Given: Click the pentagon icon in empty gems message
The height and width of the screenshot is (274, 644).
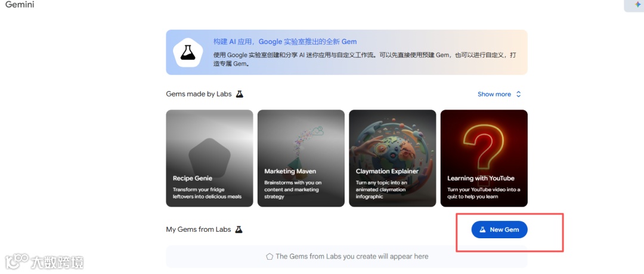Looking at the screenshot, I should (270, 256).
